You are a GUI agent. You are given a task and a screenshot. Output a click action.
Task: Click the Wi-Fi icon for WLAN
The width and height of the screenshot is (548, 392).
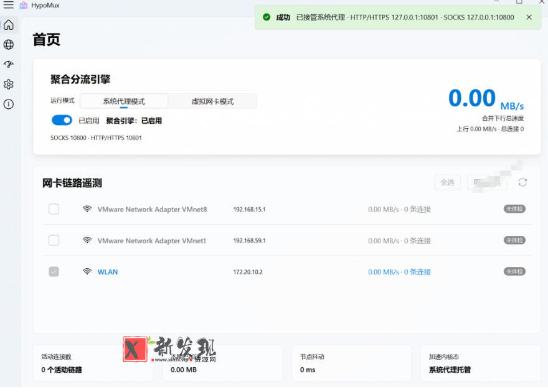(87, 271)
